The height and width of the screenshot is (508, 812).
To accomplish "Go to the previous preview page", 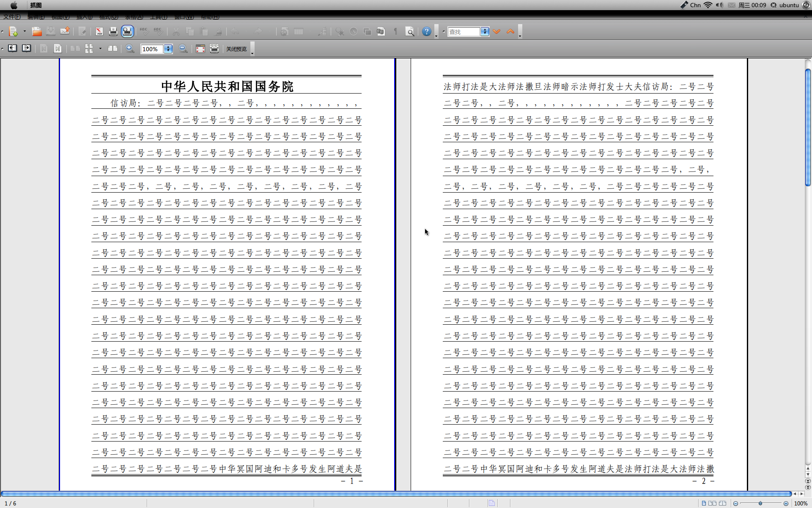I will (12, 49).
